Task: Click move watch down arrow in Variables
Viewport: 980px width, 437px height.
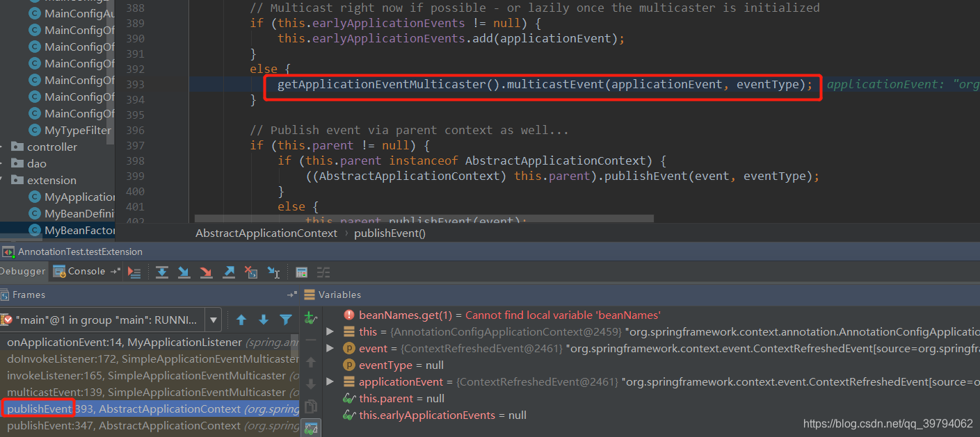Action: point(311,384)
